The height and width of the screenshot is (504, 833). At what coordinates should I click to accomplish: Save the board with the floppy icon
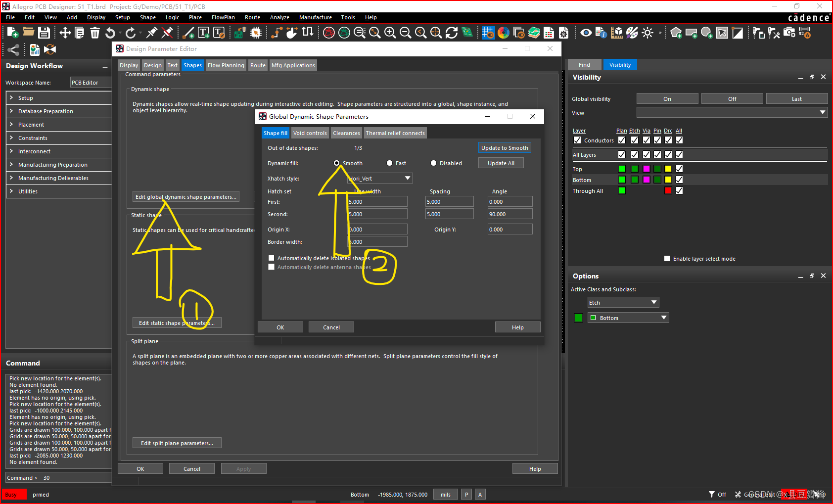point(44,33)
